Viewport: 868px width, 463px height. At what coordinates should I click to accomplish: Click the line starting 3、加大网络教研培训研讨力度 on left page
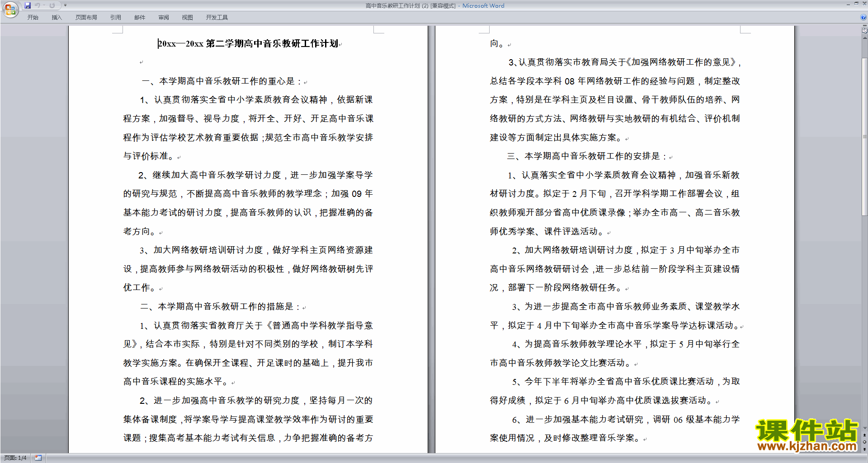[x=256, y=250]
